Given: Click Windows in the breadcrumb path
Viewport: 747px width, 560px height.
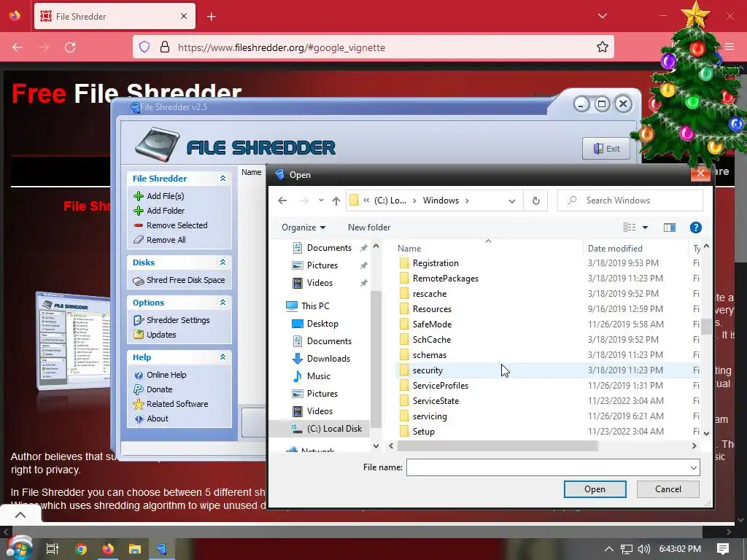Looking at the screenshot, I should 441,201.
